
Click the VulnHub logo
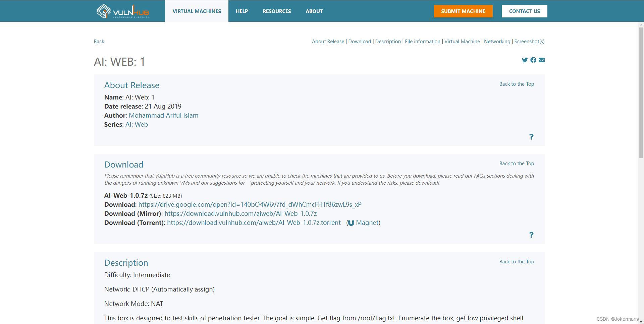(123, 11)
